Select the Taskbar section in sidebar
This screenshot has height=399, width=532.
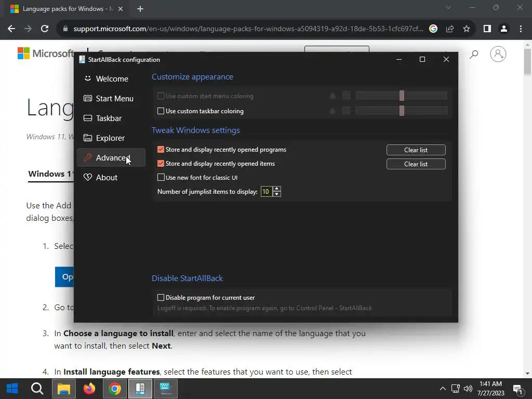(x=111, y=118)
